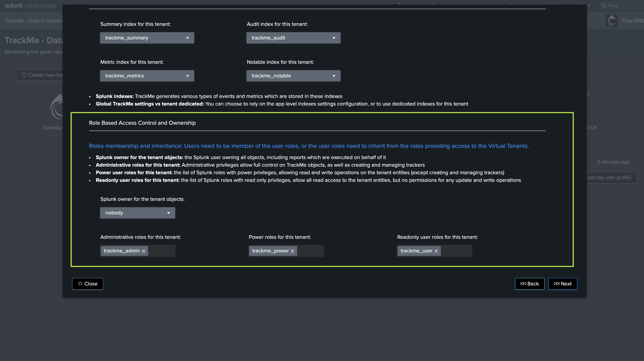644x361 pixels.
Task: Click Reset my user profile button
Action: (x=612, y=178)
